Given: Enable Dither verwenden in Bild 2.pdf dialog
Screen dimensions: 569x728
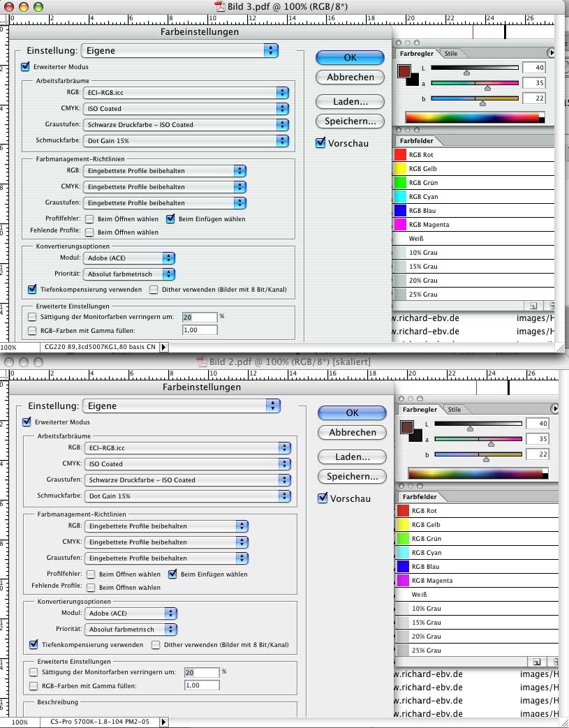Looking at the screenshot, I should 156,645.
